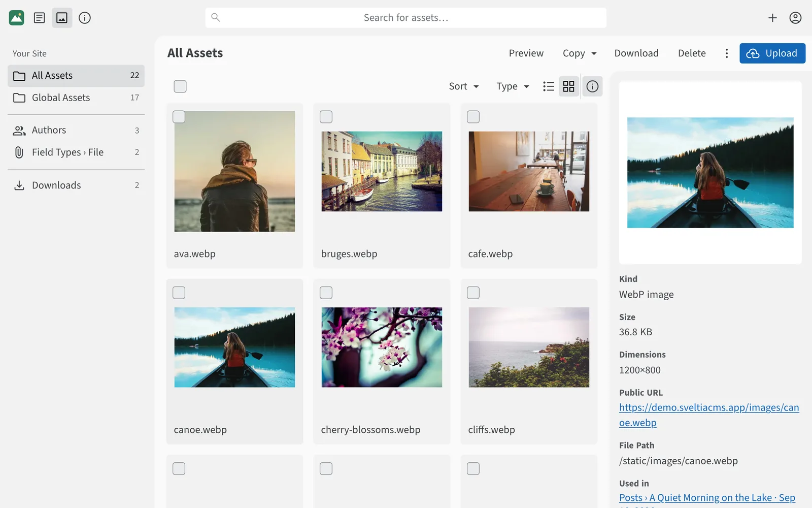This screenshot has height=508, width=812.
Task: Open the A Quiet Morning on the Lake post link
Action: point(707,498)
